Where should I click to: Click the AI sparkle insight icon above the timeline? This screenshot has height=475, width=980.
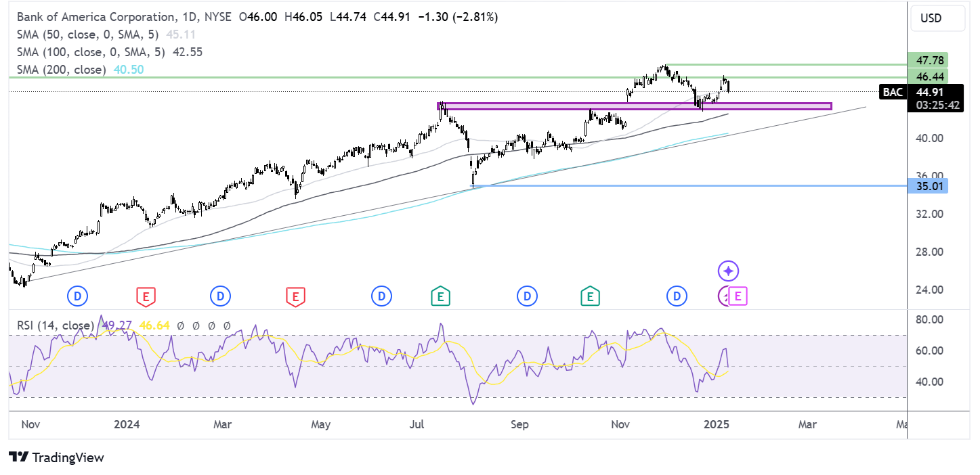click(727, 271)
